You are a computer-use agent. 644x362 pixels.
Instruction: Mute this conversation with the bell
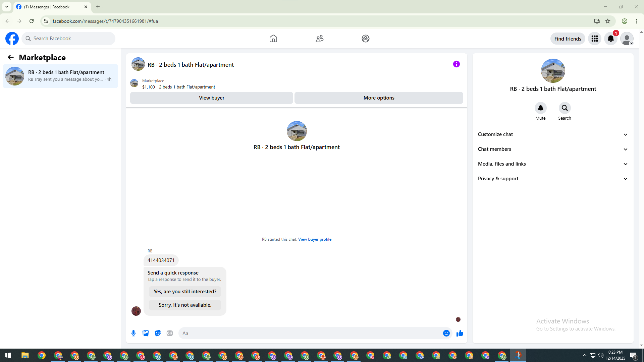click(540, 108)
